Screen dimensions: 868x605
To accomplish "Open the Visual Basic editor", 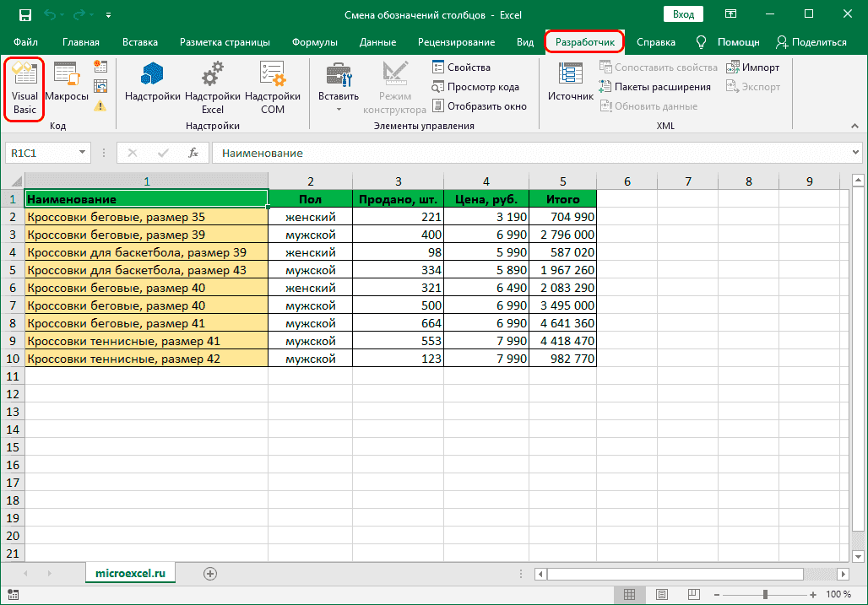I will [24, 89].
